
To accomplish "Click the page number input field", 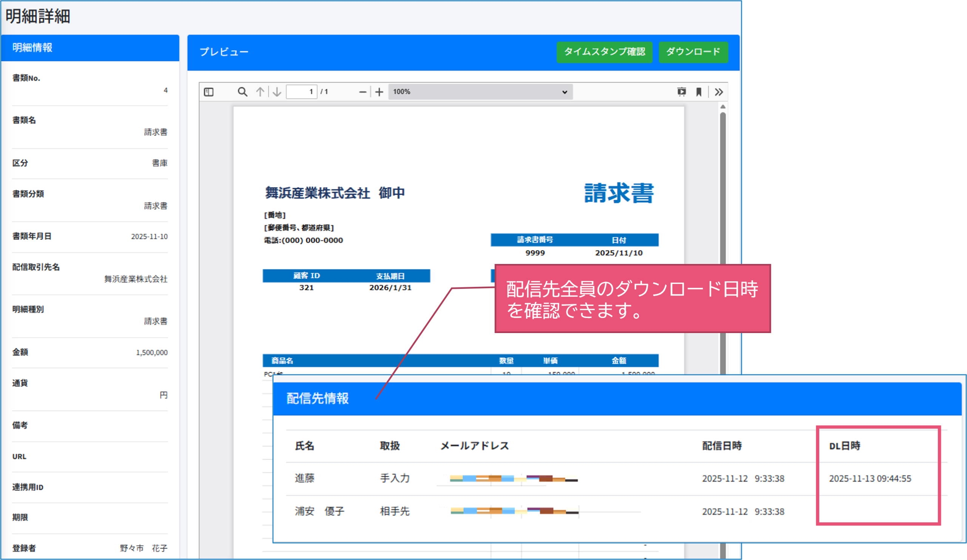I will click(301, 92).
